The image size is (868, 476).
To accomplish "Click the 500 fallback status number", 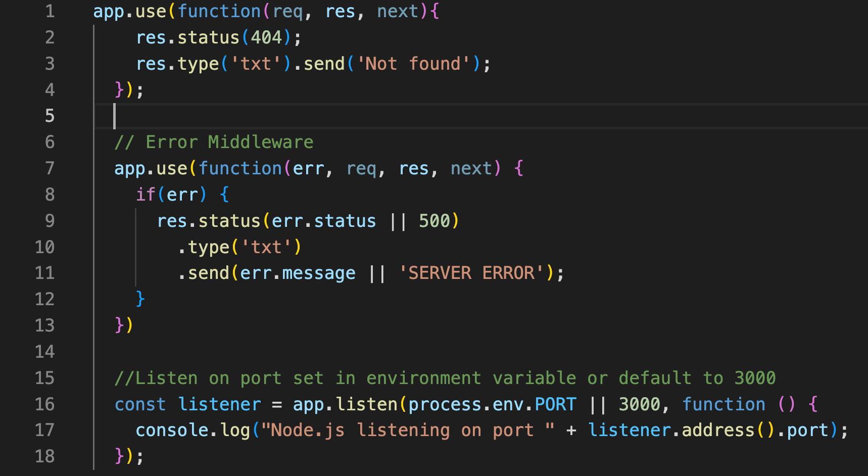I will [x=434, y=221].
